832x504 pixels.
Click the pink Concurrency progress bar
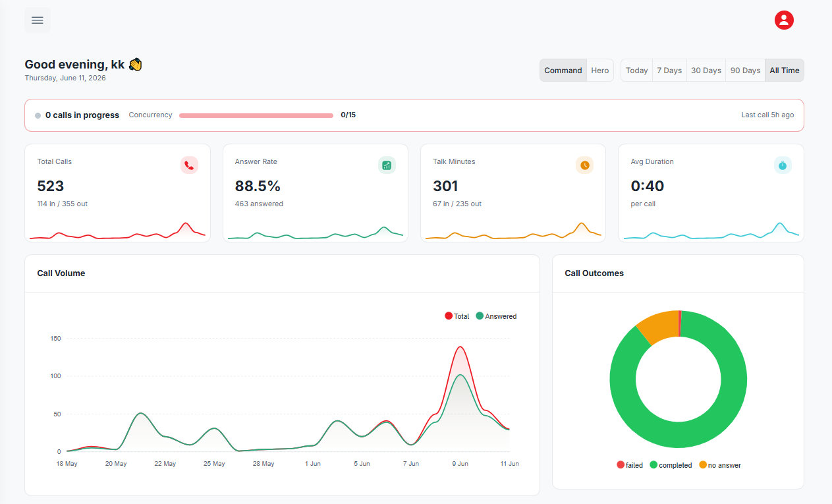coord(256,115)
